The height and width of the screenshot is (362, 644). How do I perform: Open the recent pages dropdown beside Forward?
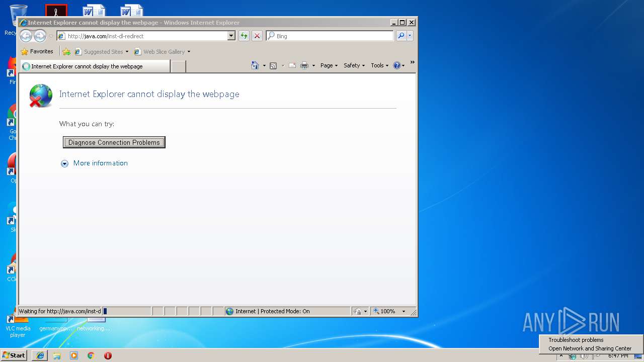coord(51,36)
